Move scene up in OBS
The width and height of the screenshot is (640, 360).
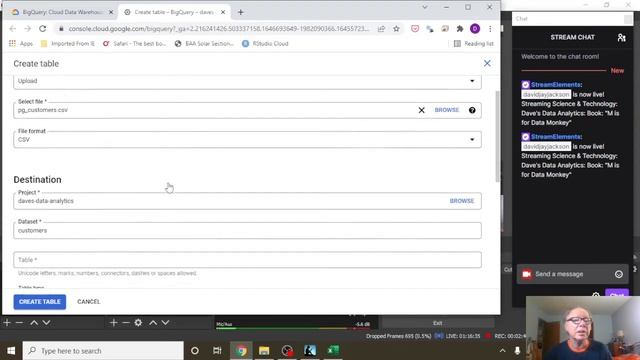click(x=34, y=323)
